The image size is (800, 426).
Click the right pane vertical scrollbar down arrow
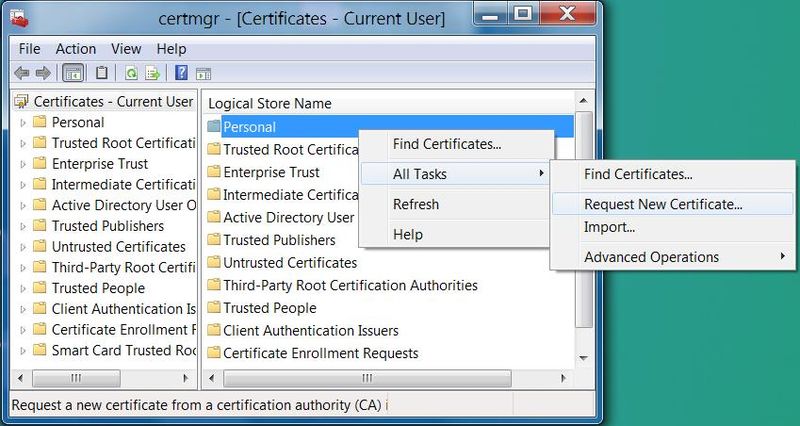pos(584,358)
